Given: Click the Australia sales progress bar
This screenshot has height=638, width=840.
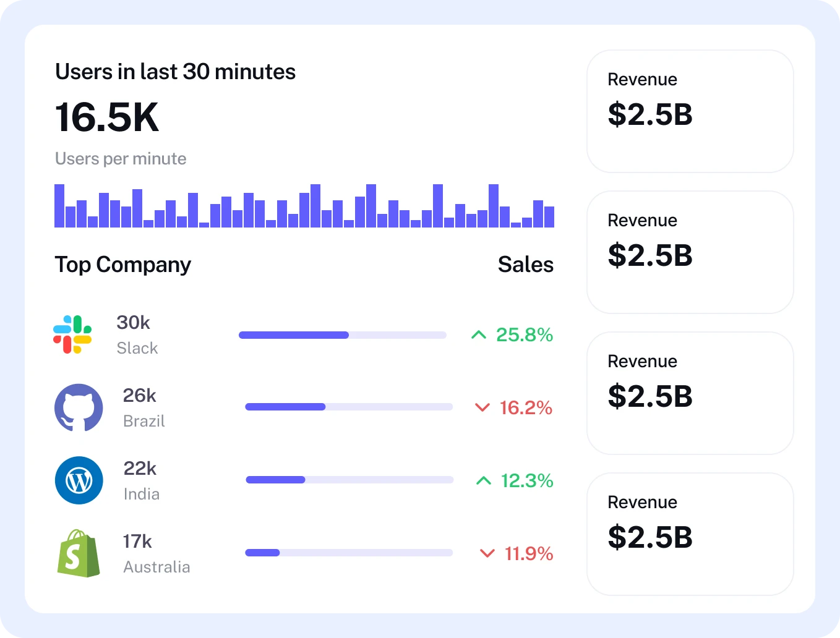Looking at the screenshot, I should click(349, 553).
